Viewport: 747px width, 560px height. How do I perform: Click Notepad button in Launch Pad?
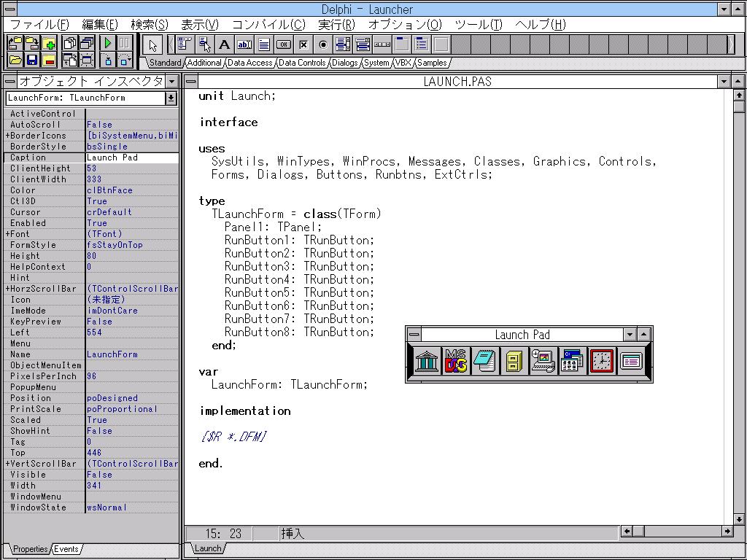pos(485,361)
